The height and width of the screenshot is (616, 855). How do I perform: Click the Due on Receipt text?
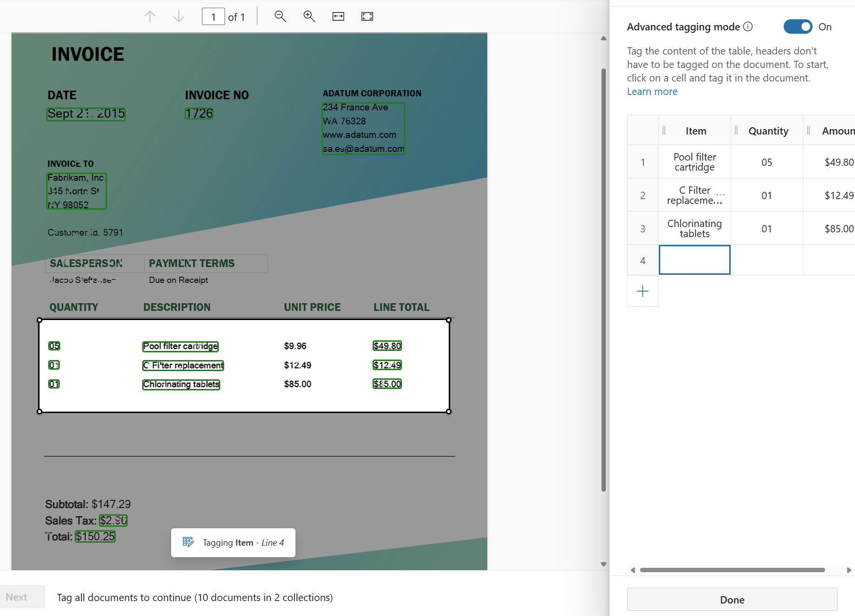click(x=178, y=280)
